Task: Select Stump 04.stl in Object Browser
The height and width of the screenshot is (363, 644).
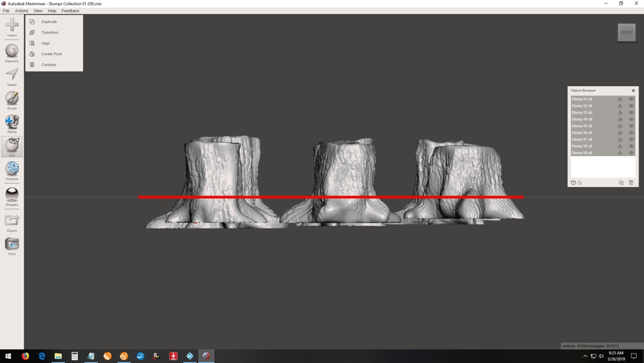Action: point(582,119)
